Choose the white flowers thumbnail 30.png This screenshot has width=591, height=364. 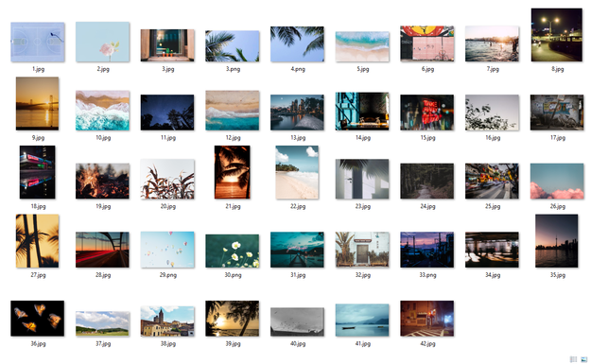pos(233,251)
